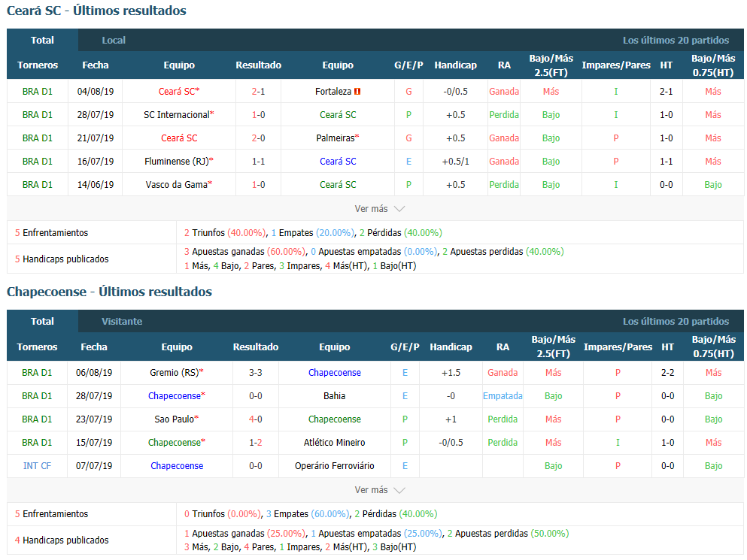The image size is (747, 560).
Task: Open the 4-0 result of Sao Paulo match
Action: (x=255, y=419)
